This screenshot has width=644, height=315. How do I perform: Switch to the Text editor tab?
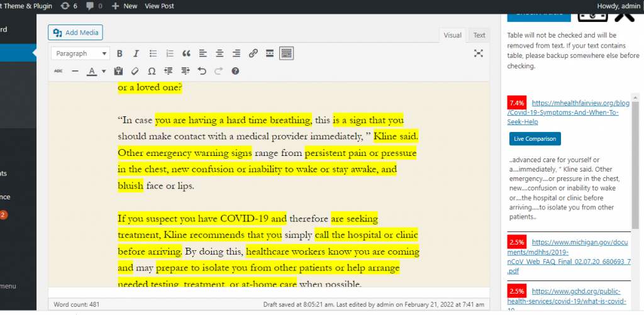pyautogui.click(x=479, y=35)
